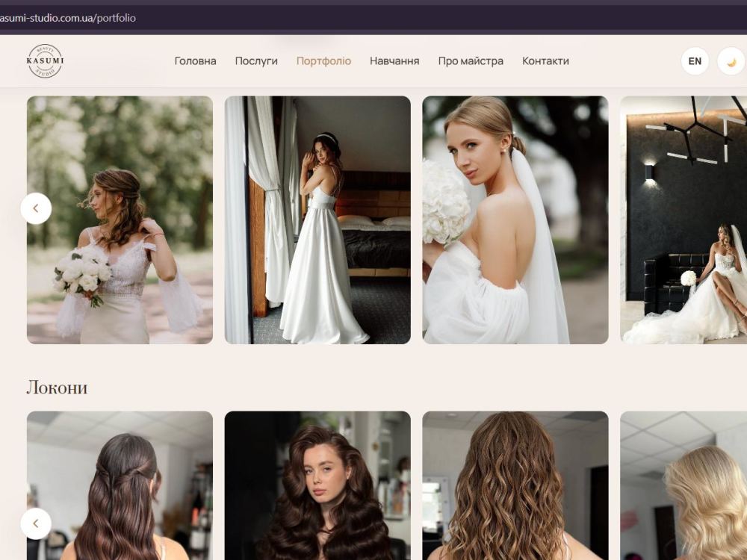The width and height of the screenshot is (747, 560).
Task: Open the Послуги menu item
Action: coord(256,61)
